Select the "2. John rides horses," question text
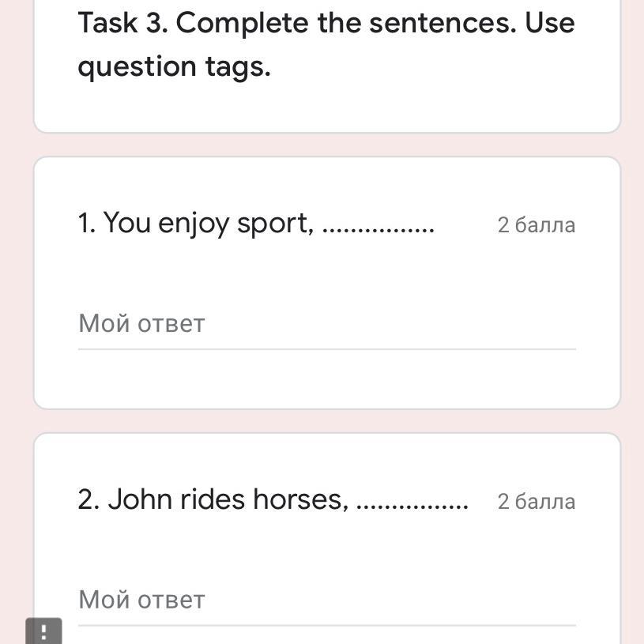The height and width of the screenshot is (644, 644). tap(213, 499)
